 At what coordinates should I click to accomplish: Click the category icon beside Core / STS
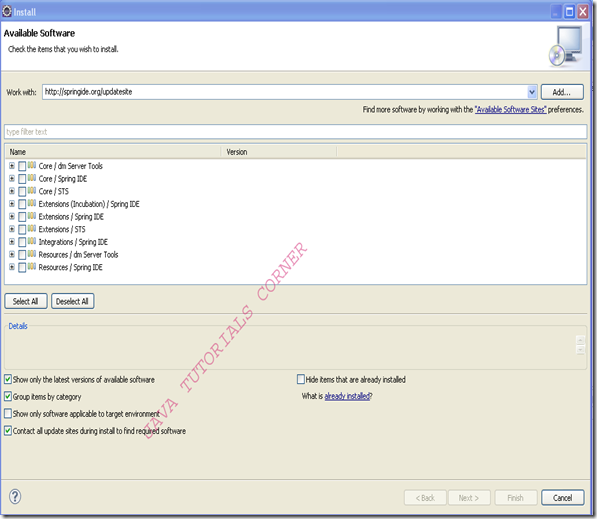(x=32, y=190)
